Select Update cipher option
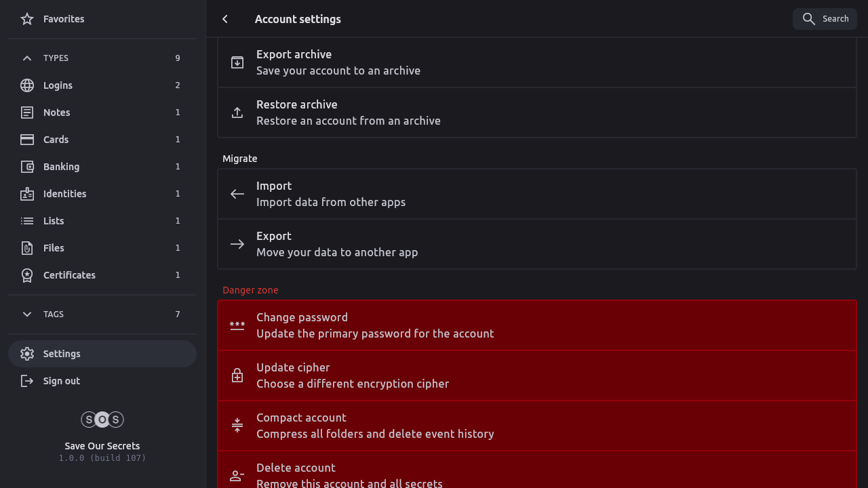868x488 pixels. [536, 375]
